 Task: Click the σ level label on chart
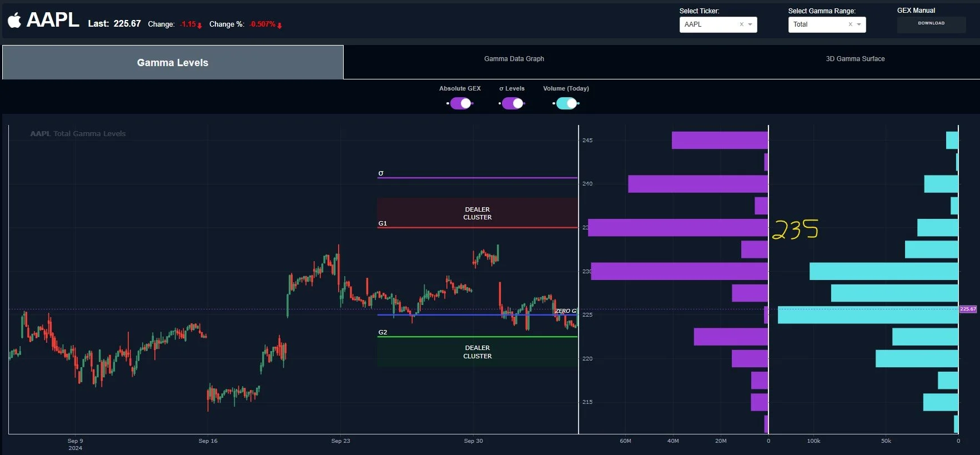pyautogui.click(x=381, y=173)
